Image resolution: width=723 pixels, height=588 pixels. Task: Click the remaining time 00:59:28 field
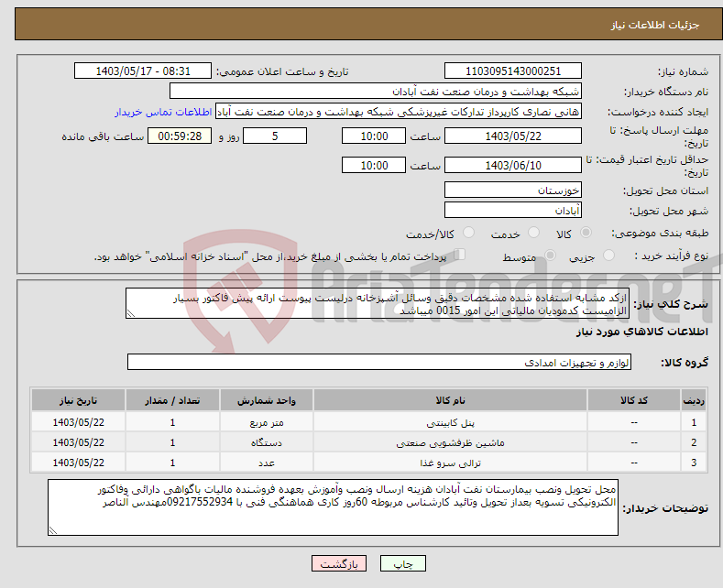coord(180,136)
